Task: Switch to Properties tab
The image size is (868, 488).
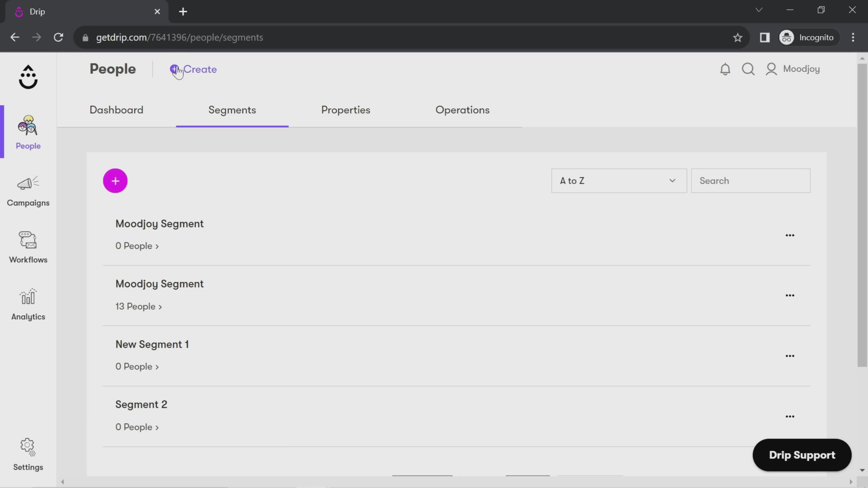Action: pos(346,110)
